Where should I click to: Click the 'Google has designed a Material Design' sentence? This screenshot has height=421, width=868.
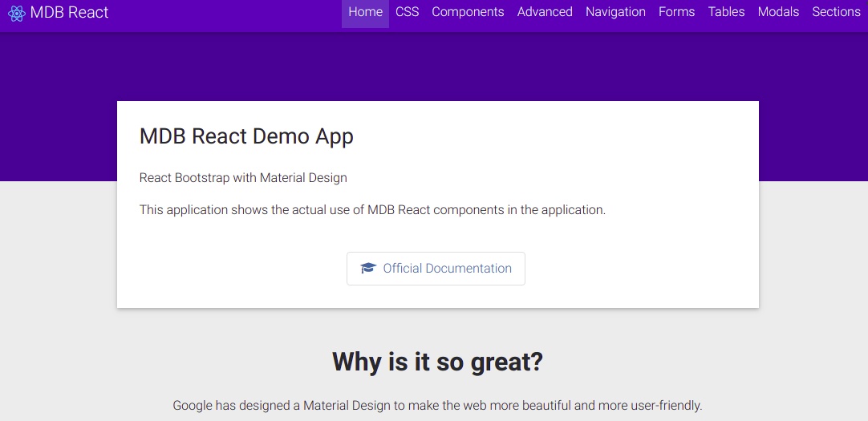pyautogui.click(x=437, y=406)
